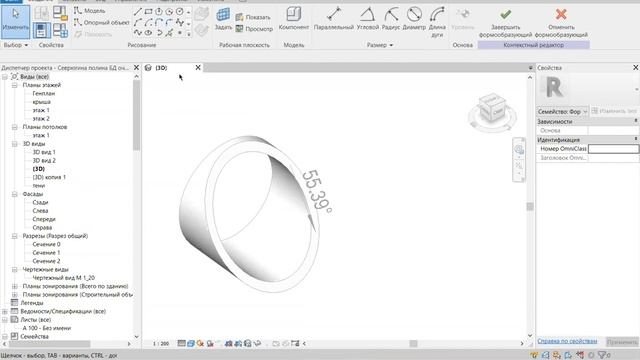This screenshot has height=360, width=640.
Task: Pick the Ellipse draw tool
Action: coord(149,33)
